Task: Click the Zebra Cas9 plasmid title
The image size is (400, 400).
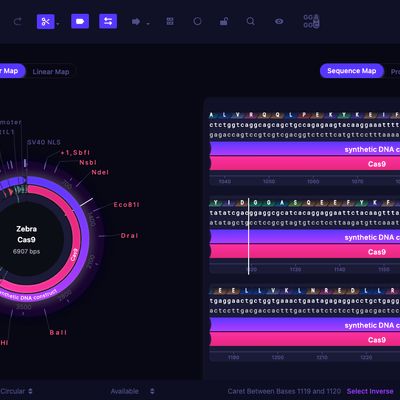Action: (26, 234)
